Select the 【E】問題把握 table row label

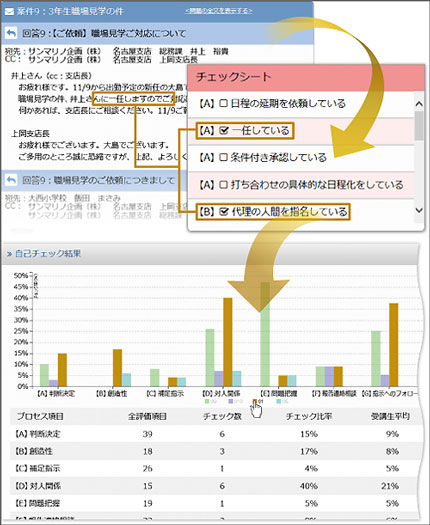(x=37, y=503)
